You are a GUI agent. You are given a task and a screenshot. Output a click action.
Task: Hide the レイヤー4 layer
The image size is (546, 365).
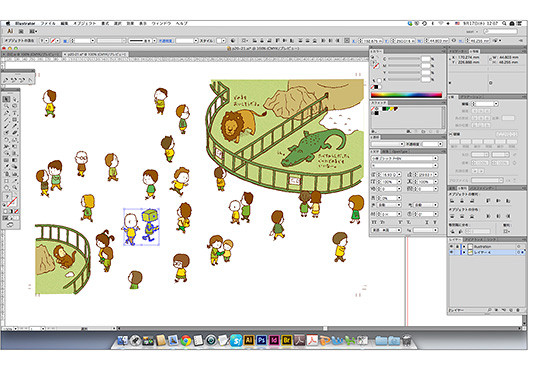pyautogui.click(x=451, y=252)
